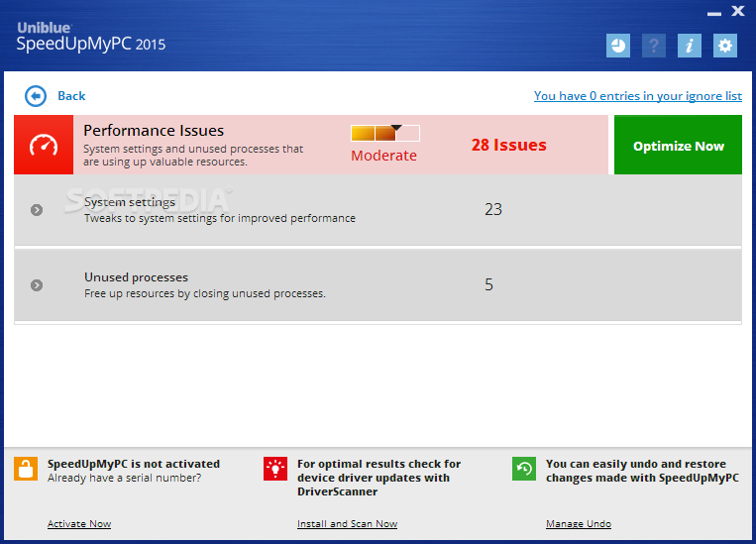Screen dimensions: 756x544
Task: Open settings gear icon
Action: click(725, 46)
